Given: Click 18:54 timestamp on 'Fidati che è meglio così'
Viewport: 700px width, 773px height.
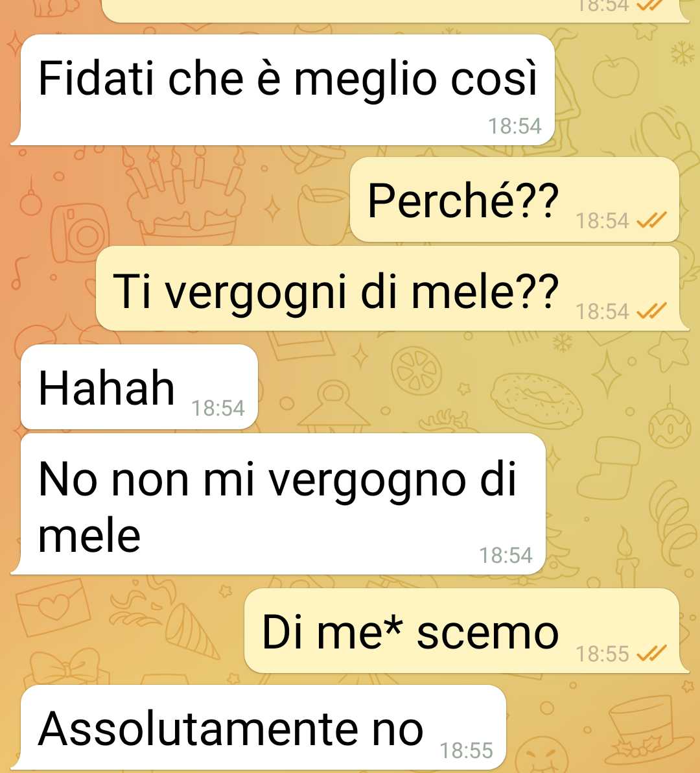Looking at the screenshot, I should (515, 126).
